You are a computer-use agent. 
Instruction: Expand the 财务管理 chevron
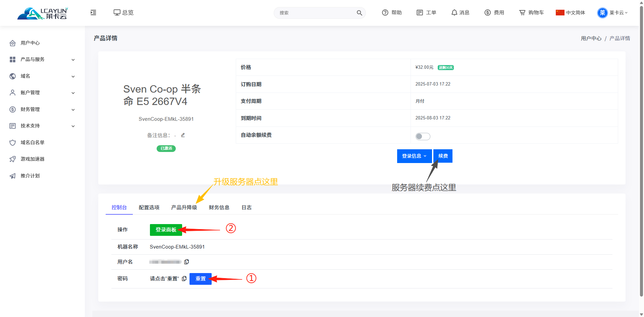(x=73, y=110)
